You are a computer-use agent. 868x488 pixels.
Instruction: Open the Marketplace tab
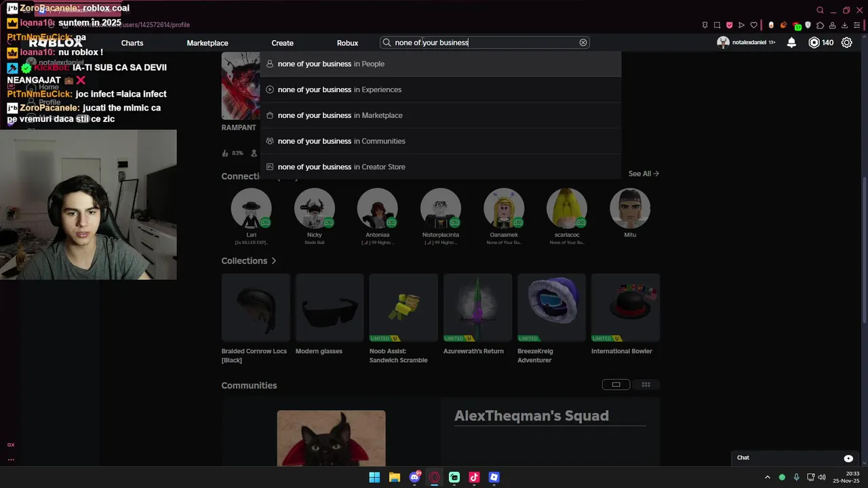[208, 43]
